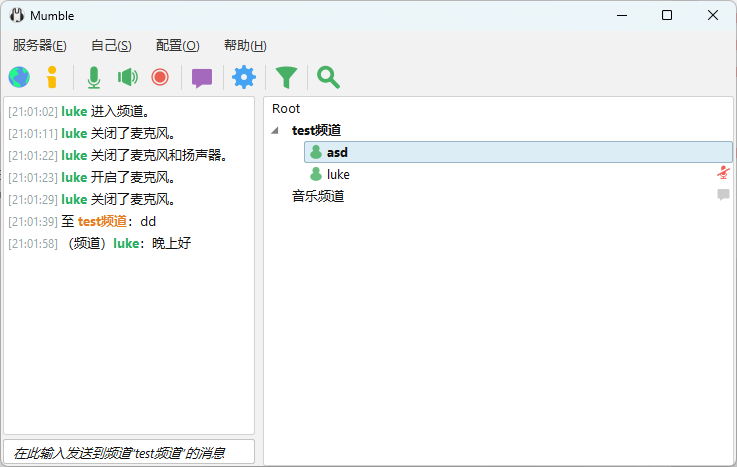Open the 配置(O) menu

pyautogui.click(x=177, y=46)
